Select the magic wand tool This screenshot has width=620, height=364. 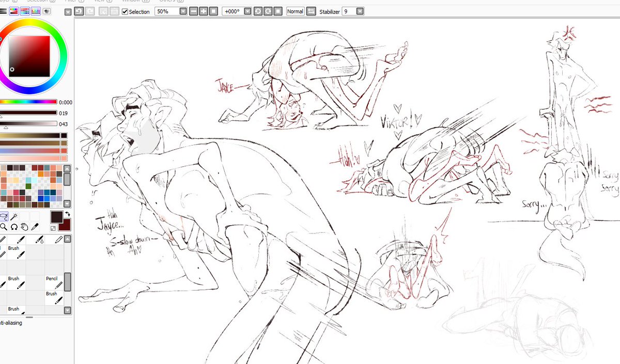14,217
